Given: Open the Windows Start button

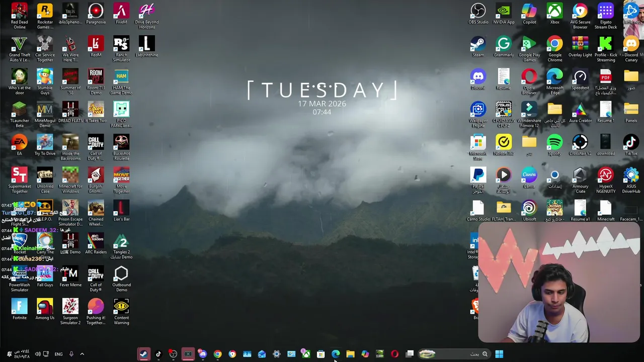Looking at the screenshot, I should [x=499, y=354].
